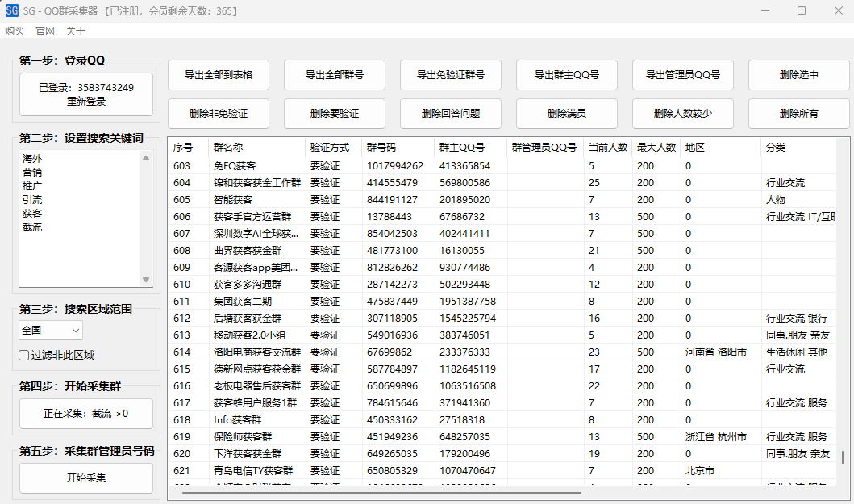Sort by 当前人数 column header

coord(608,148)
